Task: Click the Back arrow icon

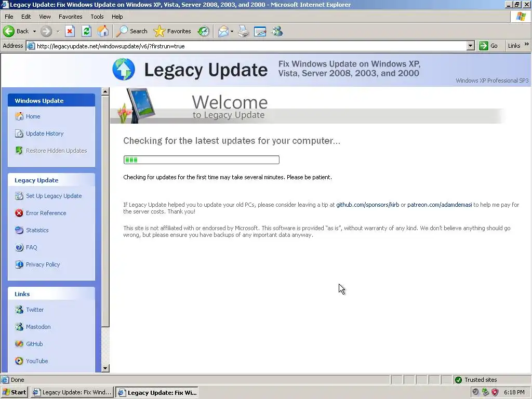Action: pyautogui.click(x=9, y=31)
